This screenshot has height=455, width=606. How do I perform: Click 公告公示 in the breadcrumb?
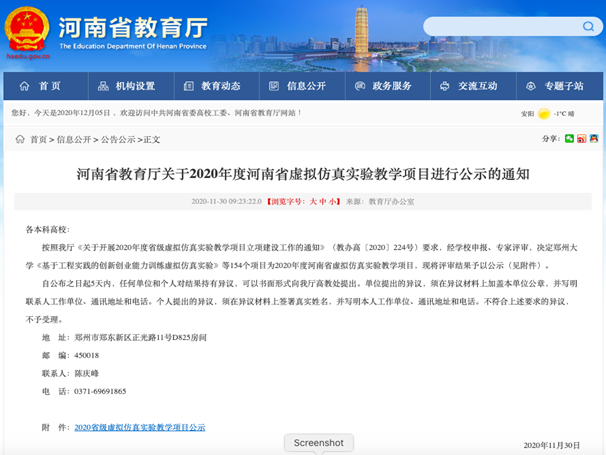tap(117, 140)
